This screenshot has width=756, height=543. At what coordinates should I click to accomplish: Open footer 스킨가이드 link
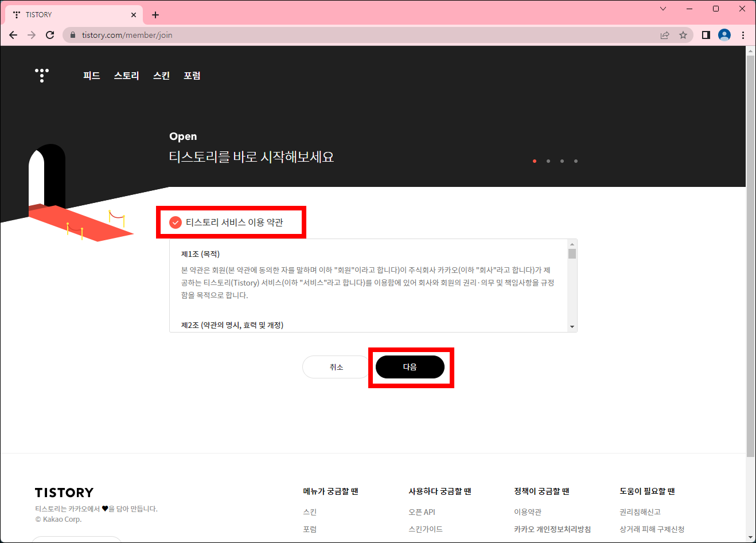point(426,529)
